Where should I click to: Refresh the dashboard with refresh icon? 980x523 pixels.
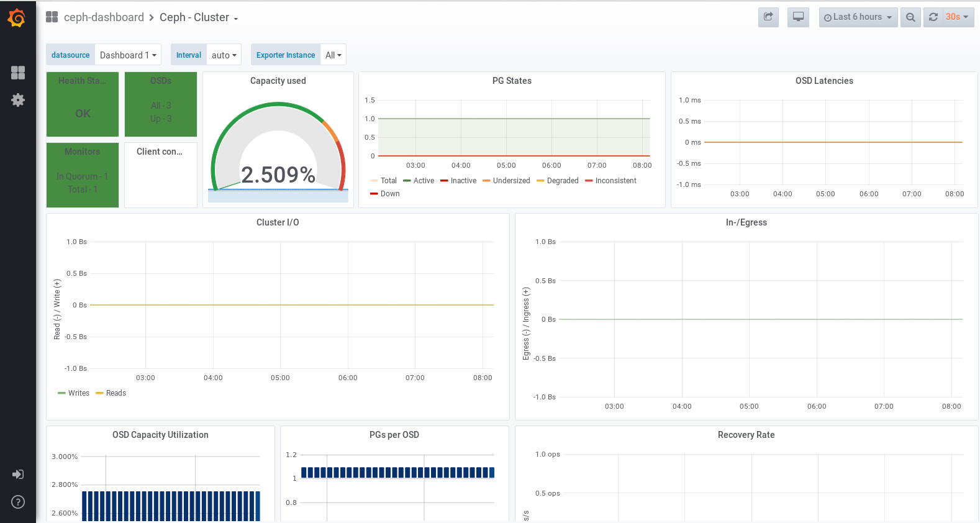click(x=933, y=17)
